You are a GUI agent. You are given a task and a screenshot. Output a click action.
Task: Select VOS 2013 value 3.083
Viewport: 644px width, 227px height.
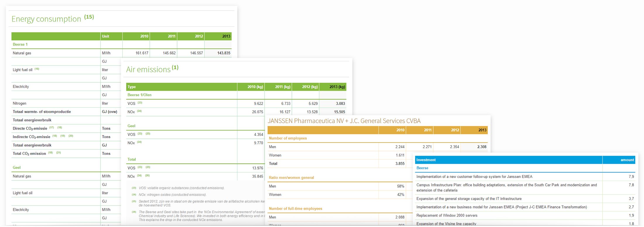coord(340,104)
